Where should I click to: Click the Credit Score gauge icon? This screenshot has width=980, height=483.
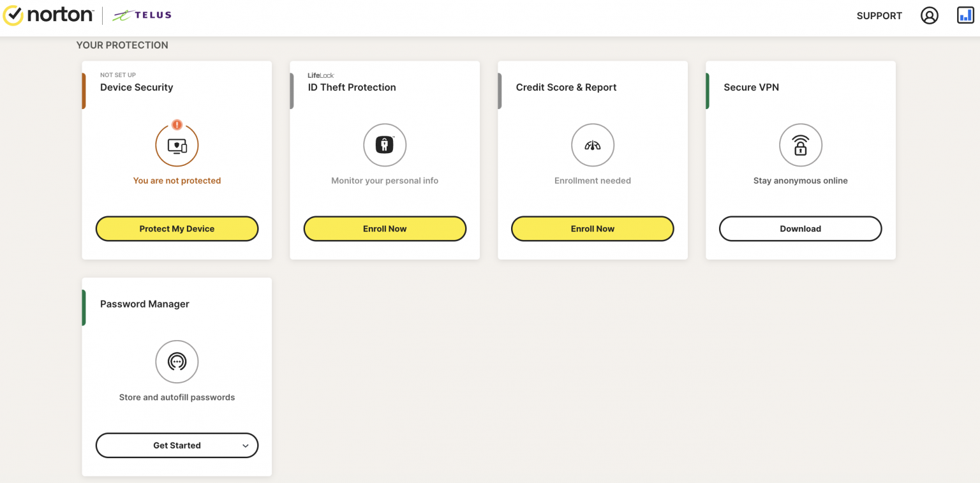coord(593,145)
